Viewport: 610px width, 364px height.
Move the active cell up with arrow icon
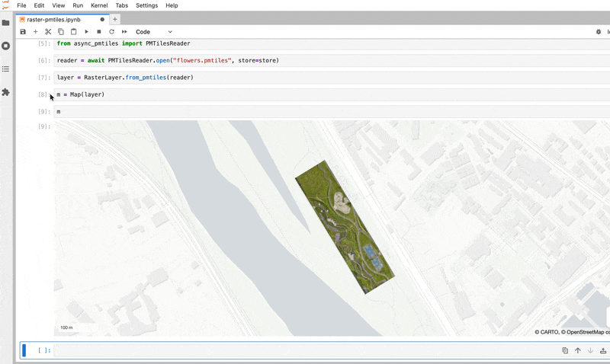coord(577,350)
